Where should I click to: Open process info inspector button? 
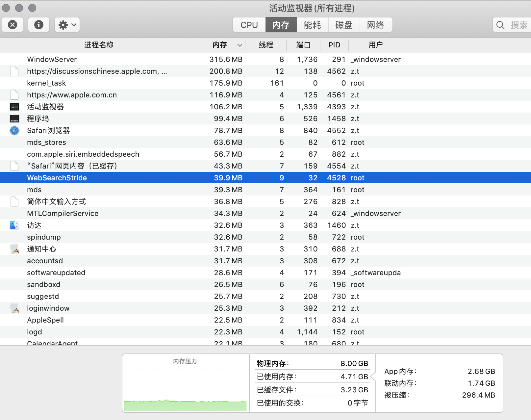tap(39, 25)
